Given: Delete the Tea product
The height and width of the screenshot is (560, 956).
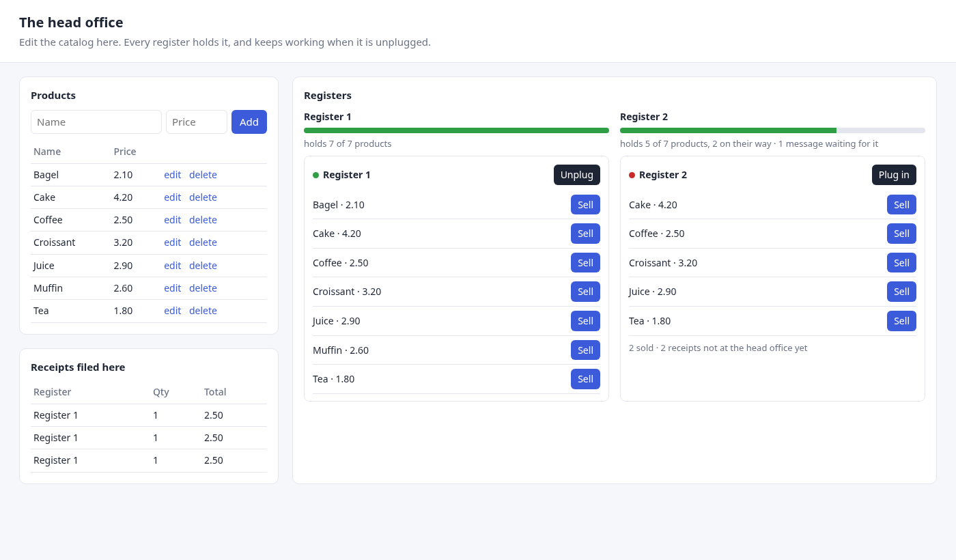Looking at the screenshot, I should [x=203, y=311].
